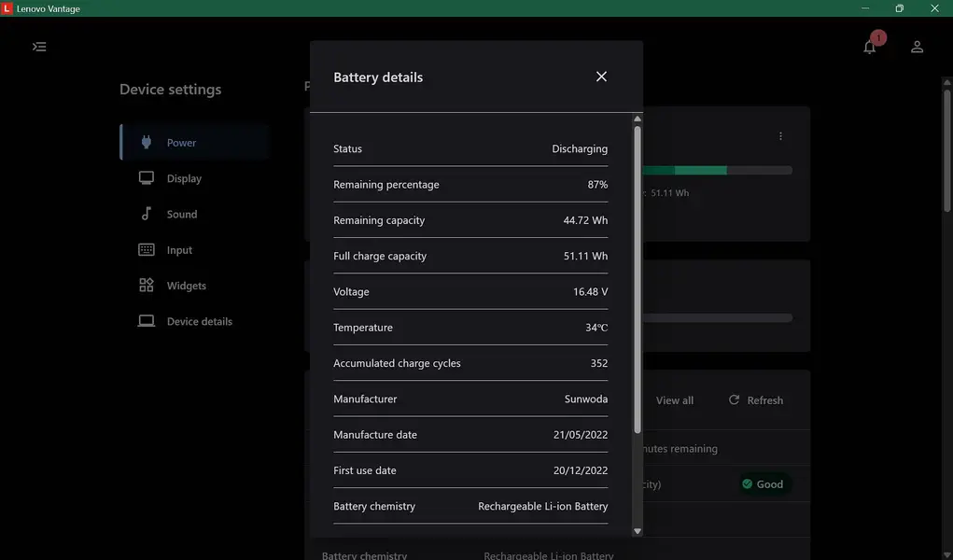Viewport: 953px width, 560px height.
Task: Select the 20/12/2022 first use date
Action: click(x=581, y=470)
